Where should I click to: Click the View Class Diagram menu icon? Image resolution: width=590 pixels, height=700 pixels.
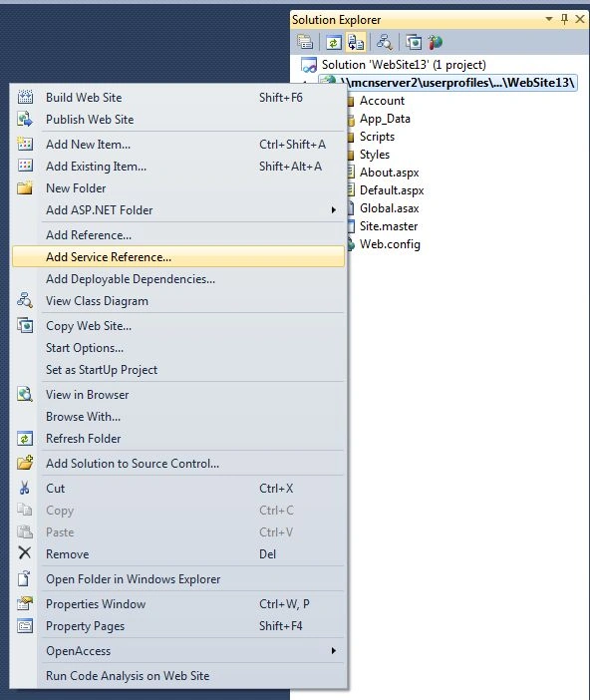[25, 300]
